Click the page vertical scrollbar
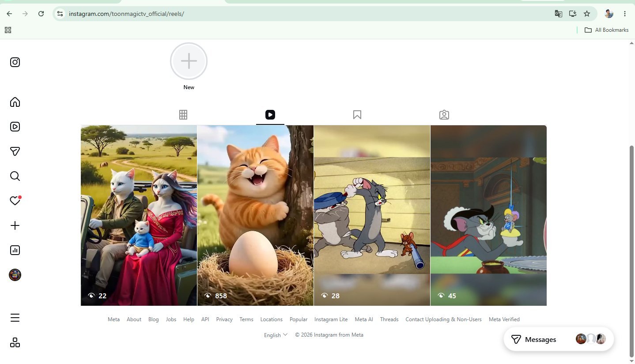The width and height of the screenshot is (635, 364). pos(631,251)
